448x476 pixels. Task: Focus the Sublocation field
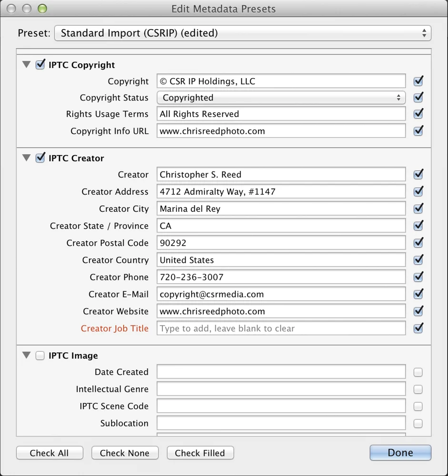point(281,423)
